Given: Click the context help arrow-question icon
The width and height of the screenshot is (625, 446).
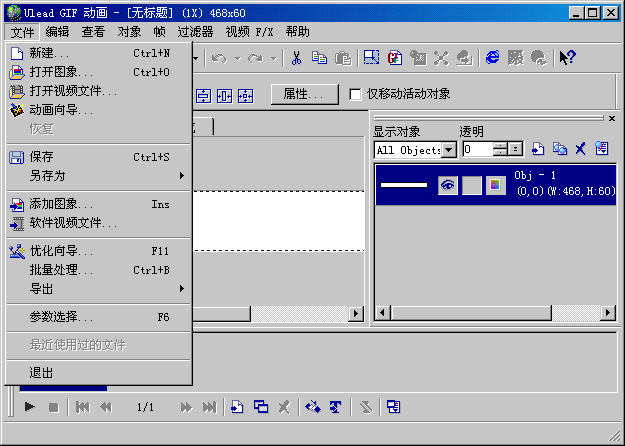Looking at the screenshot, I should pyautogui.click(x=568, y=58).
